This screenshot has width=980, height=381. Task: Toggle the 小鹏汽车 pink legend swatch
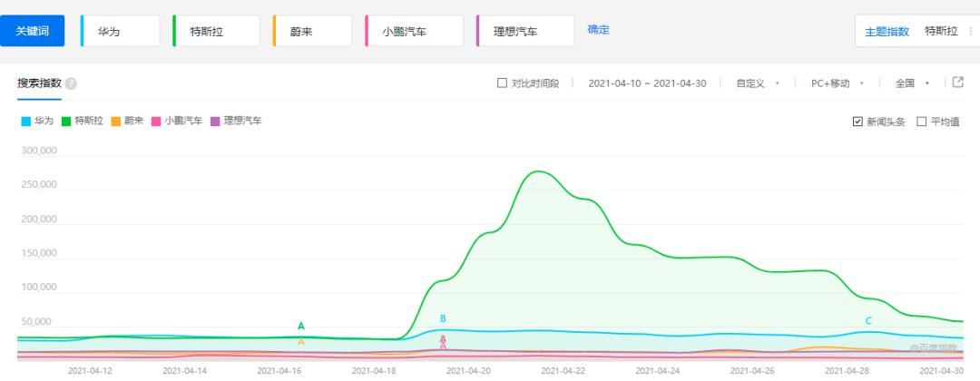156,122
